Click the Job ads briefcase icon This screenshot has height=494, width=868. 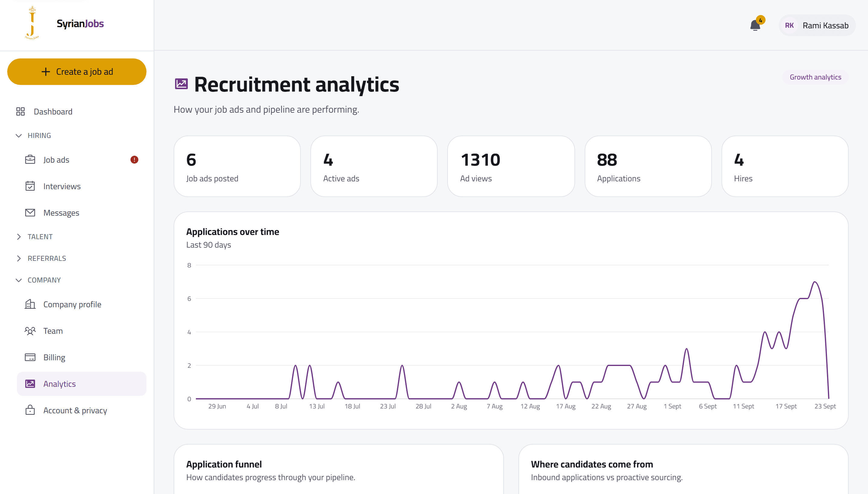coord(30,159)
